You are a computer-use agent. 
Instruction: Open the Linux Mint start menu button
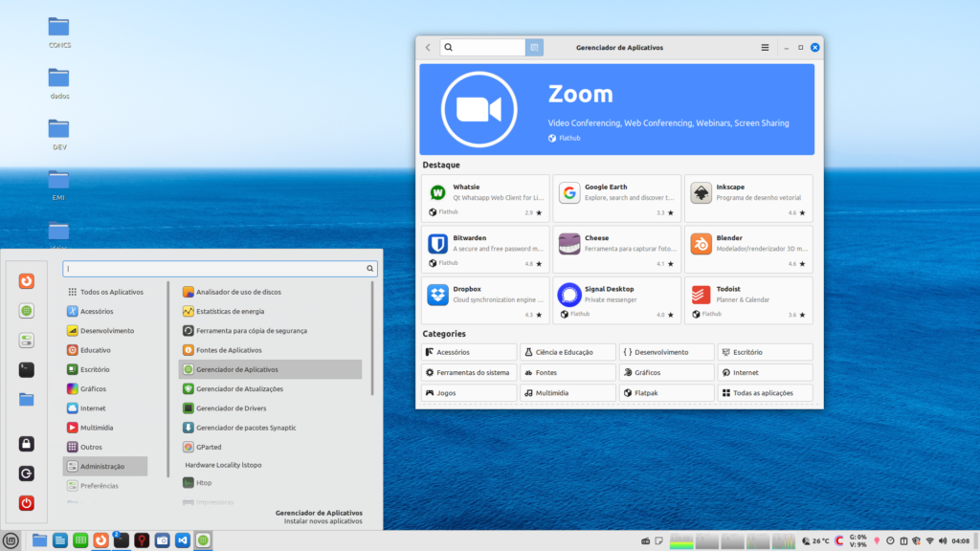(11, 540)
